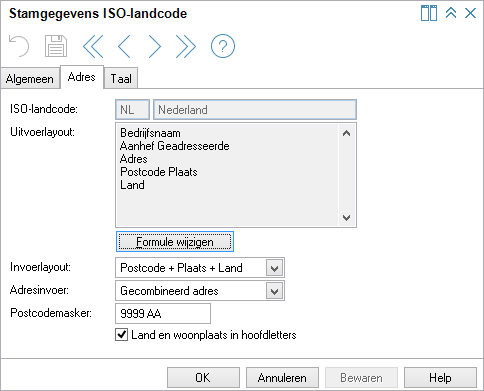Go to first record with double-left arrows
Viewport: 484px width, 391px height.
click(x=93, y=46)
